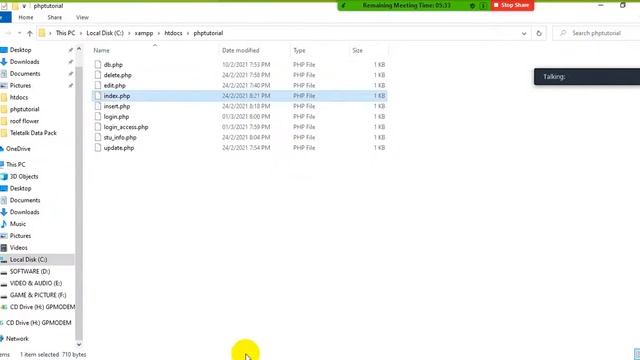This screenshot has height=360, width=640.
Task: Click Local Disk (C:) in the breadcrumb
Action: (105, 33)
